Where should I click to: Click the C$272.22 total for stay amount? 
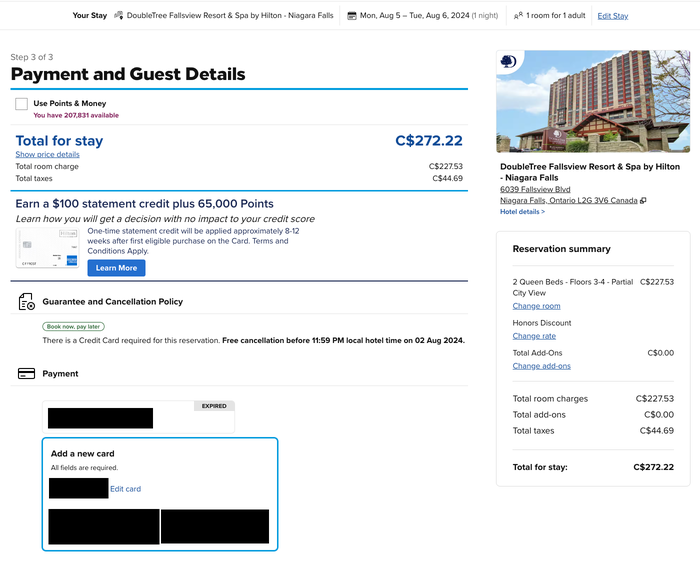[x=429, y=141]
